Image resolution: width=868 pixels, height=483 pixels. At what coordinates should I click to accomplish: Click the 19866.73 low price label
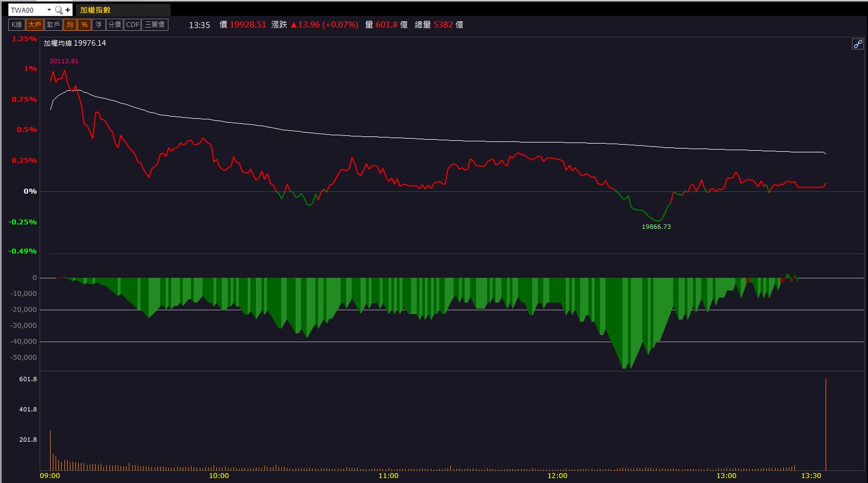[656, 227]
